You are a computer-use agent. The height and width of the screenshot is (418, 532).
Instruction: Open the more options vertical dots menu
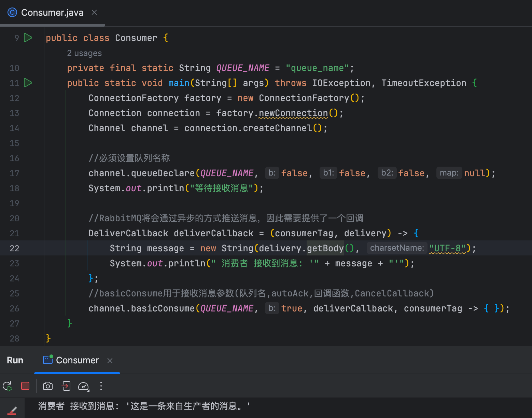pyautogui.click(x=101, y=386)
